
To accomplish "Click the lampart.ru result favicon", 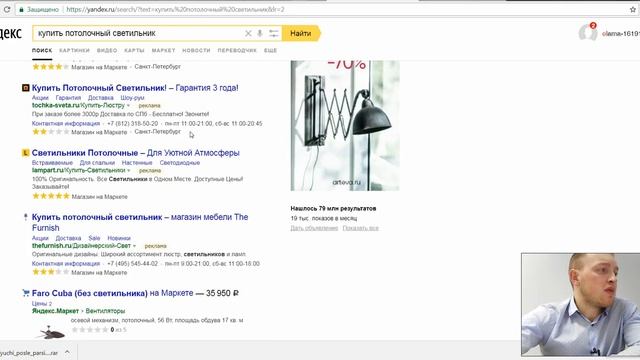I will [25, 153].
